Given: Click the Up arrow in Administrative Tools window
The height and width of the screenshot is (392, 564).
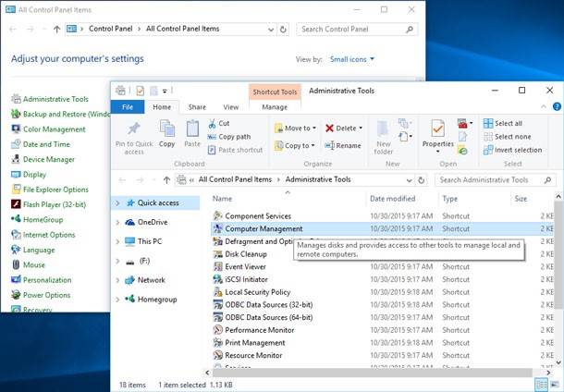Looking at the screenshot, I should [x=166, y=180].
